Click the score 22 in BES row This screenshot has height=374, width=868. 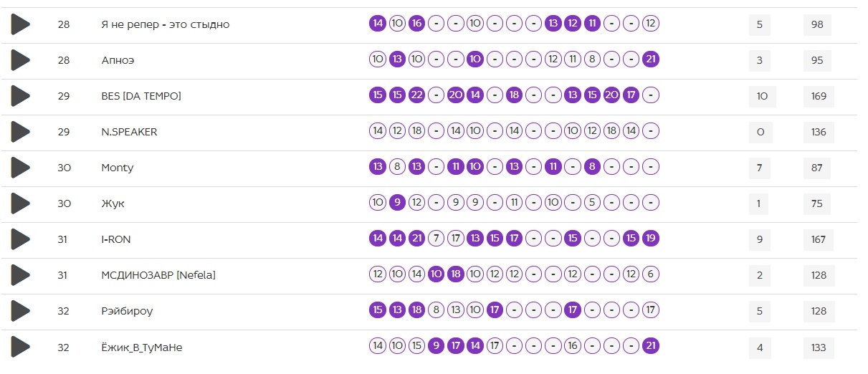pos(416,95)
